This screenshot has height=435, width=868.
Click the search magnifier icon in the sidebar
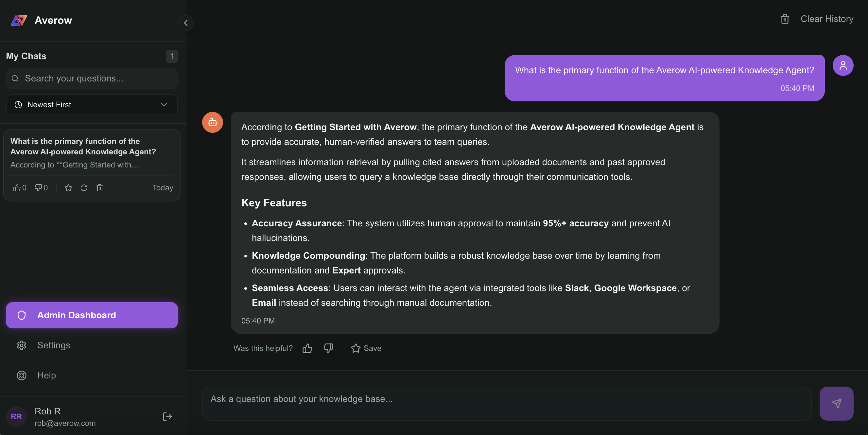tap(15, 78)
